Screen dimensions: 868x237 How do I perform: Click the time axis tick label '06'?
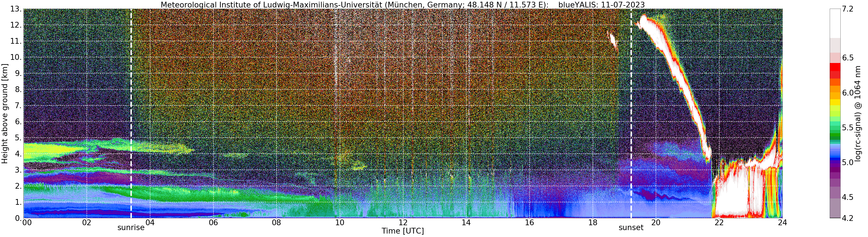point(213,223)
